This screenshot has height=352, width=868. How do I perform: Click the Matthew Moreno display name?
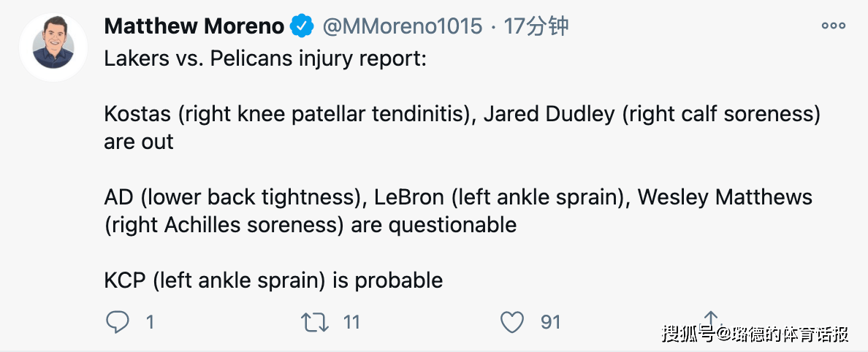click(194, 26)
